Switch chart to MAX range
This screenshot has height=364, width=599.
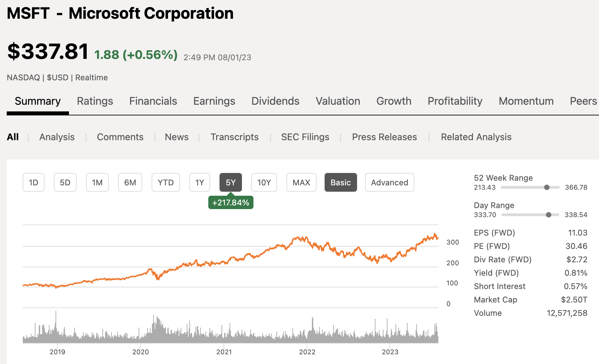pyautogui.click(x=302, y=182)
